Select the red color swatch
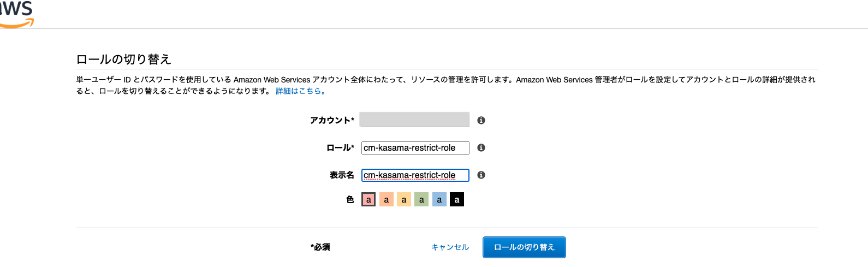Viewport: 868px width, 267px height. point(368,200)
